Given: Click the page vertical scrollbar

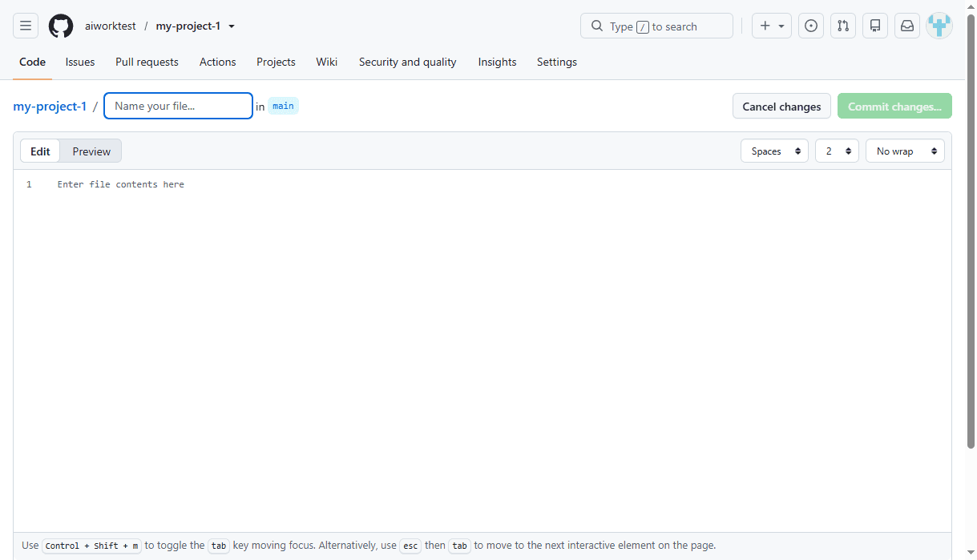Looking at the screenshot, I should tap(971, 232).
